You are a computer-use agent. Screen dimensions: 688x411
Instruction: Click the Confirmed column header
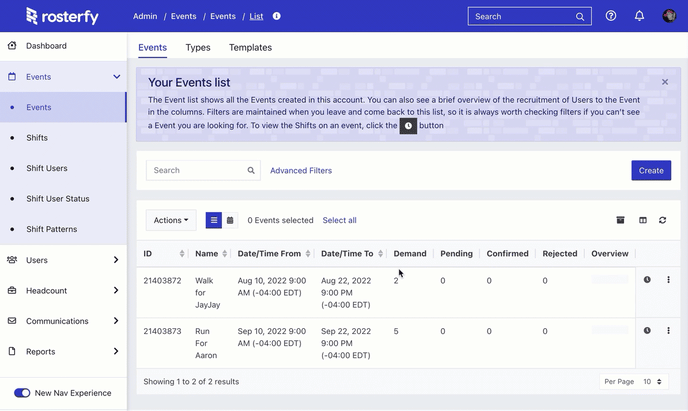pyautogui.click(x=508, y=254)
